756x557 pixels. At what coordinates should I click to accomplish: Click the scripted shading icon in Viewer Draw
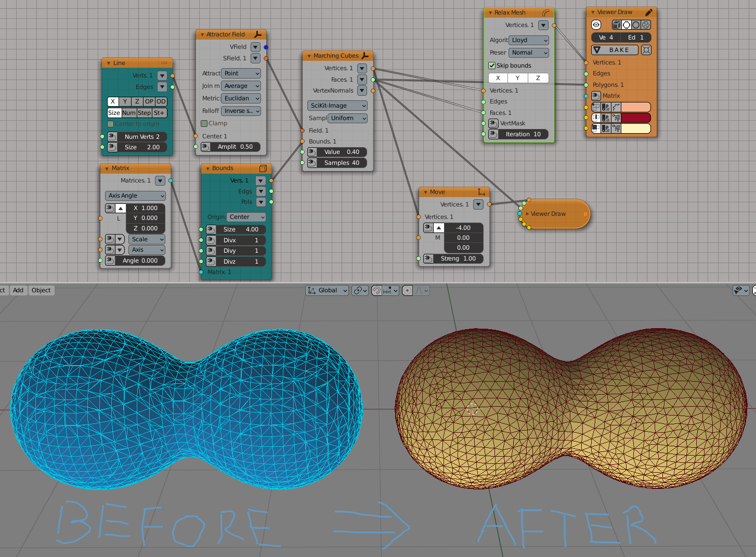[x=646, y=25]
